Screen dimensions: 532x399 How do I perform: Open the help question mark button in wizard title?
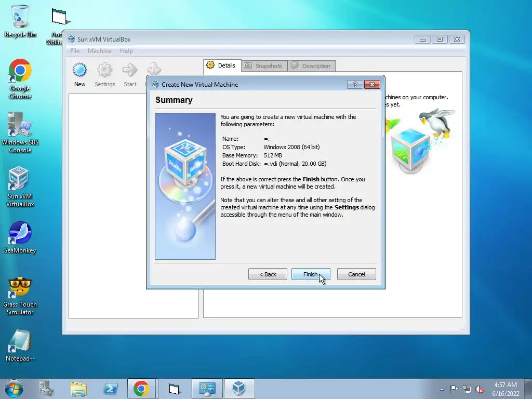pos(355,85)
